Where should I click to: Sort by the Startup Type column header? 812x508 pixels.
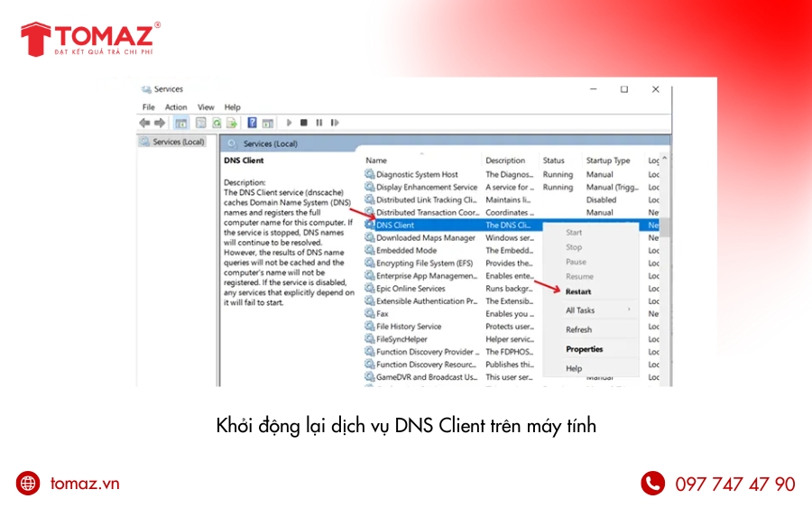point(608,161)
